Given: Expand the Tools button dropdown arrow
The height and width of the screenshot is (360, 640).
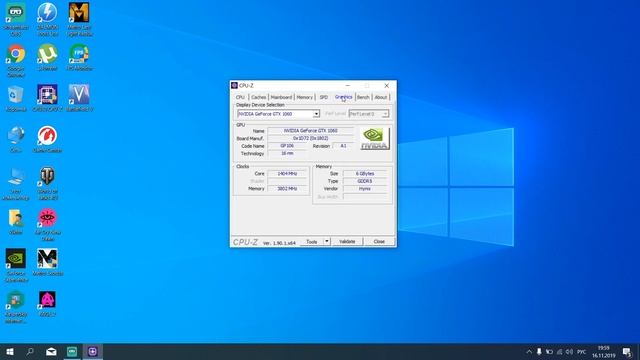Looking at the screenshot, I should click(327, 241).
